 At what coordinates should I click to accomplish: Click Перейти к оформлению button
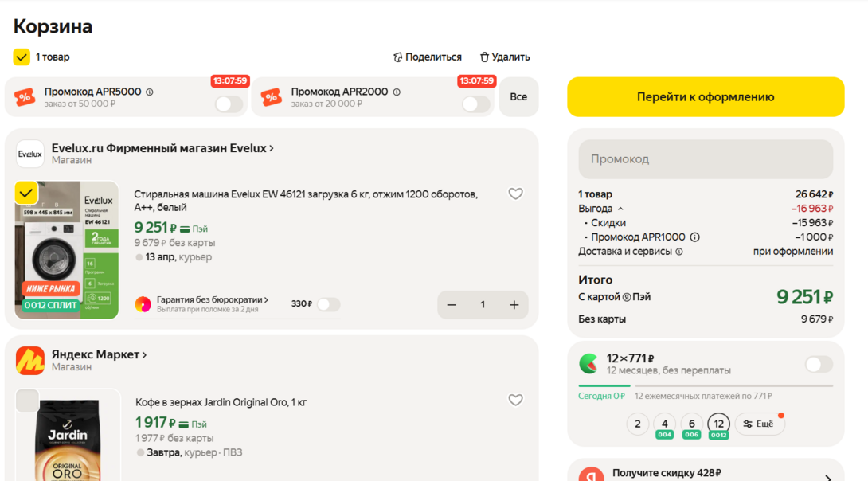point(706,97)
